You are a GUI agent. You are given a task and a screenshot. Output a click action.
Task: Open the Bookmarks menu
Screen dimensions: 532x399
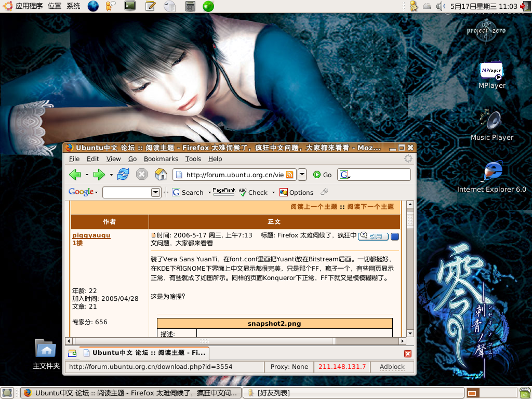161,159
